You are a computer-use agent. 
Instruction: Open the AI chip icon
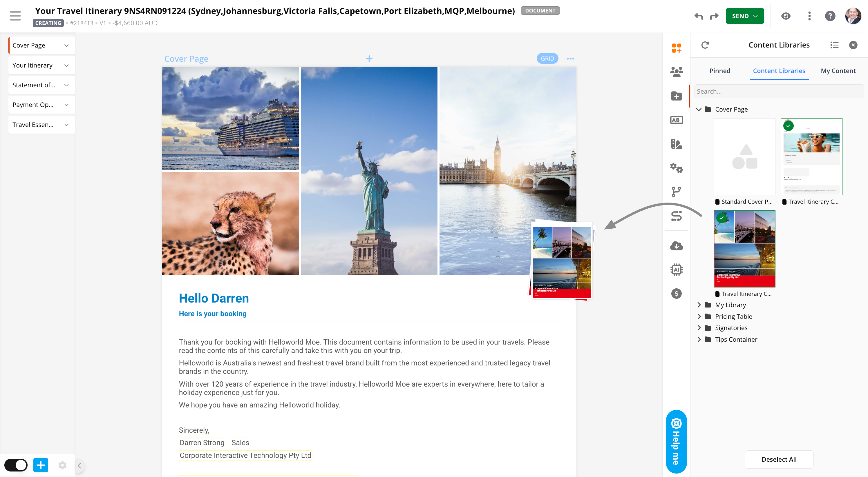(x=676, y=269)
